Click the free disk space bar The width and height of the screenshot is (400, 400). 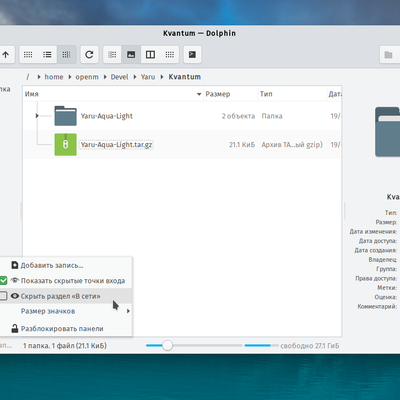[261, 346]
